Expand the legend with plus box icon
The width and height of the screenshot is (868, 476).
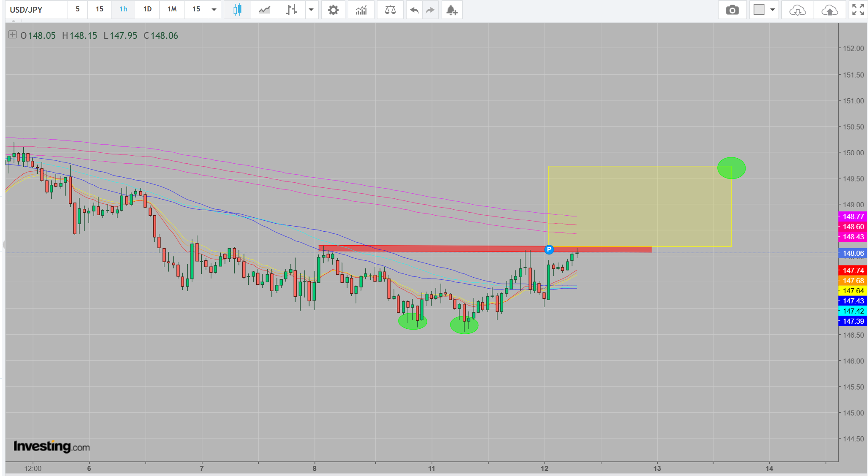click(13, 35)
